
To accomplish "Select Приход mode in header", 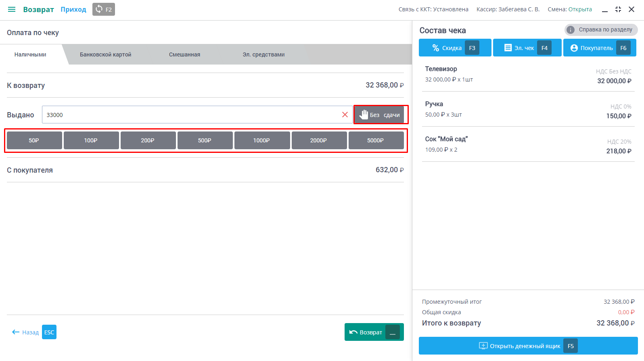I will 73,9.
